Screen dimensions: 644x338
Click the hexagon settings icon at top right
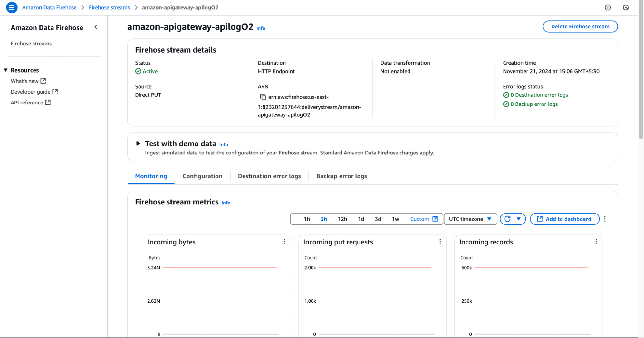click(x=626, y=7)
